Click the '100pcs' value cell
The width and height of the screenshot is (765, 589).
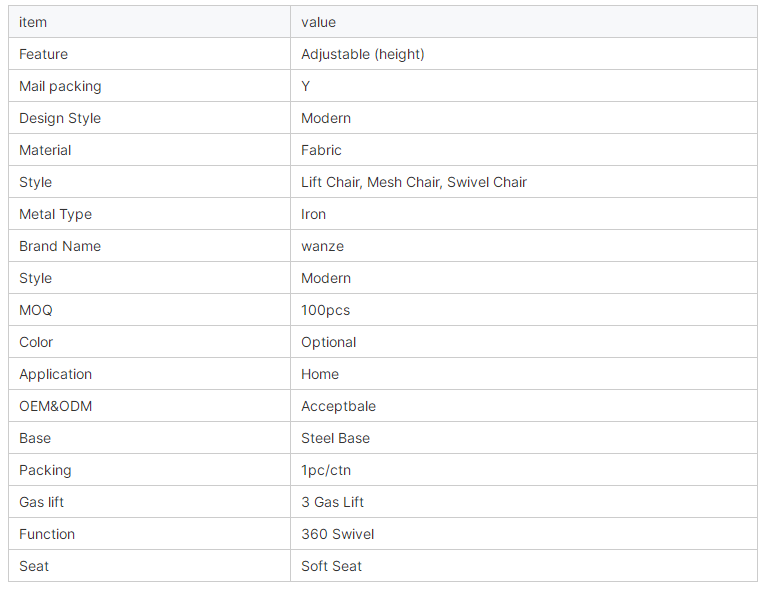click(524, 310)
